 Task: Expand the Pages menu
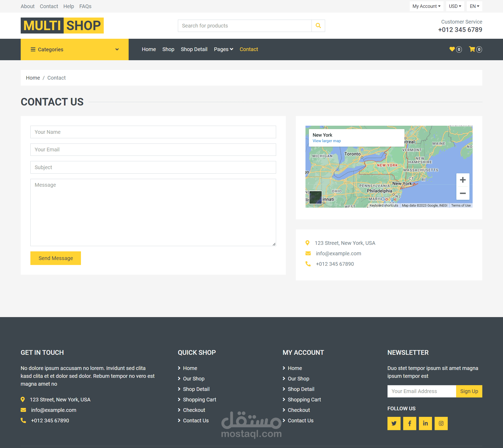[x=223, y=49]
